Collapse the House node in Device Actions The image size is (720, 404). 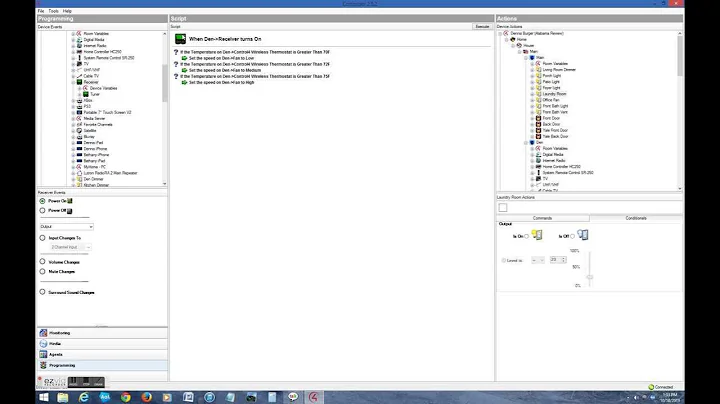click(x=513, y=46)
